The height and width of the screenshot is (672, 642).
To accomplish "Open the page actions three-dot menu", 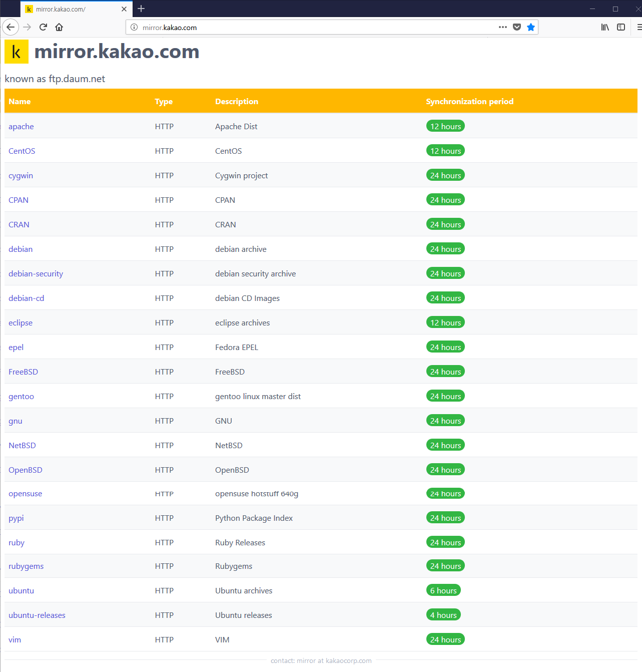I will pyautogui.click(x=503, y=27).
